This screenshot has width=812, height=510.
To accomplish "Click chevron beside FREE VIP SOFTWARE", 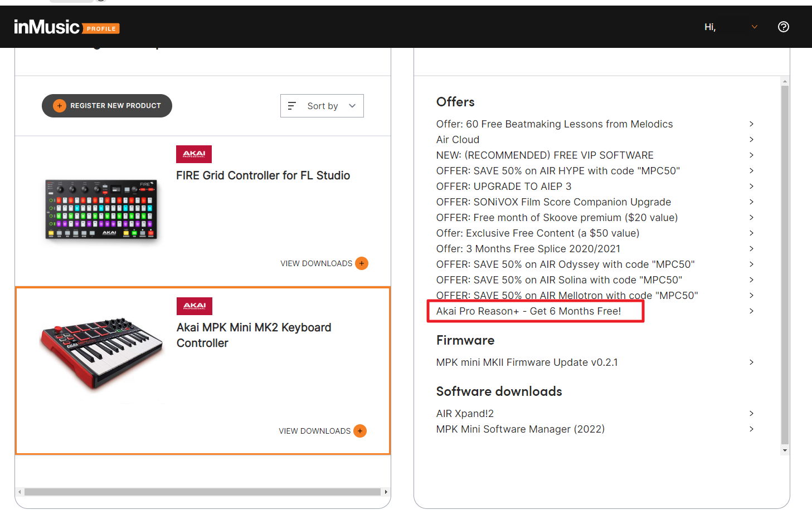I will 751,155.
